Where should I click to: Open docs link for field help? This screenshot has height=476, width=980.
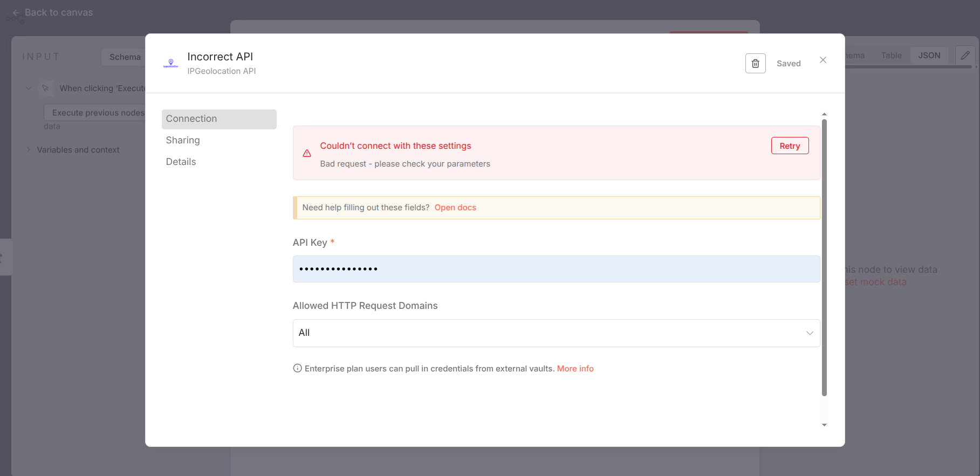[455, 208]
